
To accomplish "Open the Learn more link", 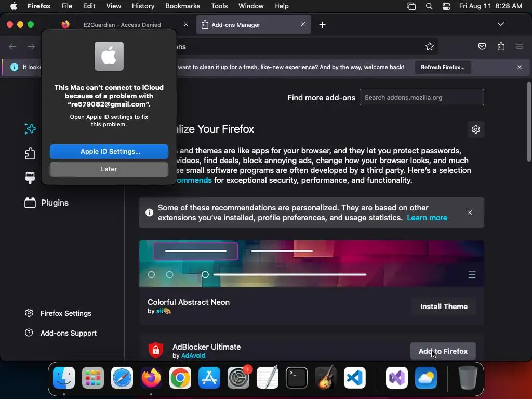I will pos(427,218).
